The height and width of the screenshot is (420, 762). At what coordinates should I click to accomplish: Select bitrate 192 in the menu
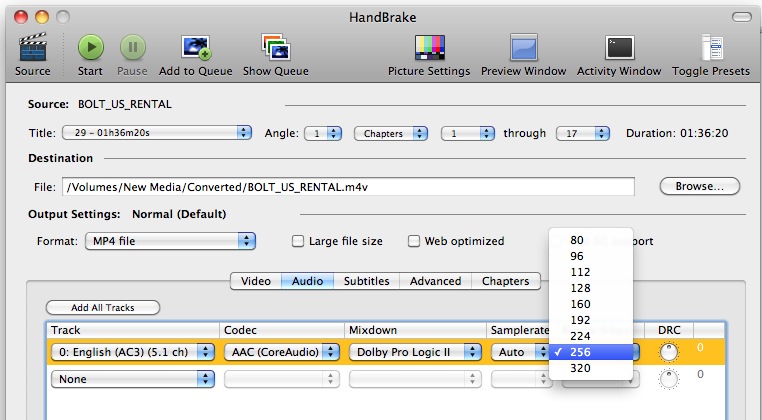tap(591, 320)
